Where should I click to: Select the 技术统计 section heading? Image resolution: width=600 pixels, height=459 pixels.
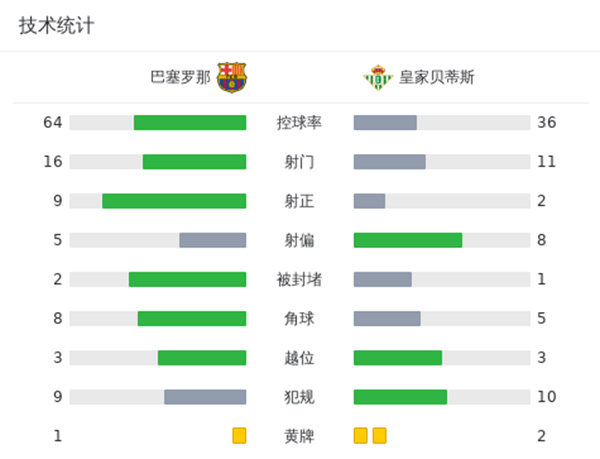tap(57, 26)
